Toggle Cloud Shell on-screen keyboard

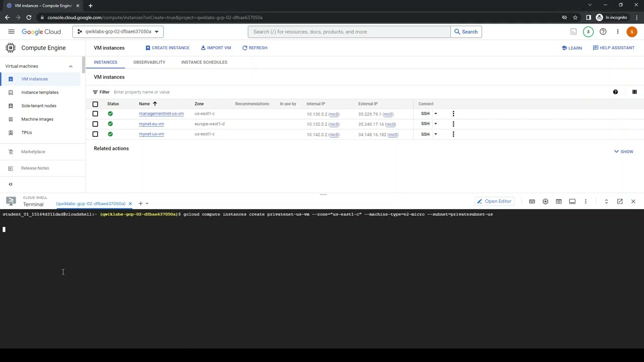(532, 202)
